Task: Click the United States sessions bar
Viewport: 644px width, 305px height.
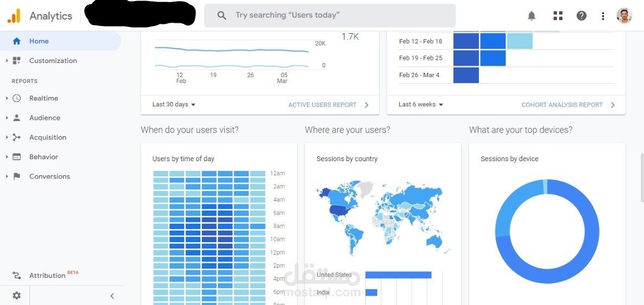Action: (x=399, y=275)
